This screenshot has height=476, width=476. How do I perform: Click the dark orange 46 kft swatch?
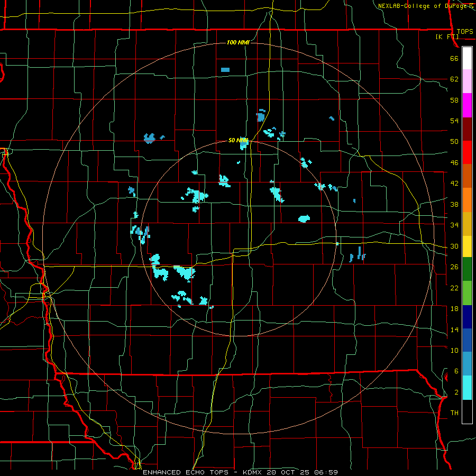(x=467, y=176)
